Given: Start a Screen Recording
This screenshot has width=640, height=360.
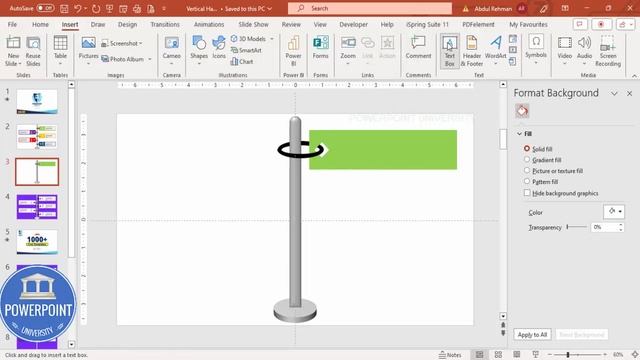Looking at the screenshot, I should [x=608, y=51].
